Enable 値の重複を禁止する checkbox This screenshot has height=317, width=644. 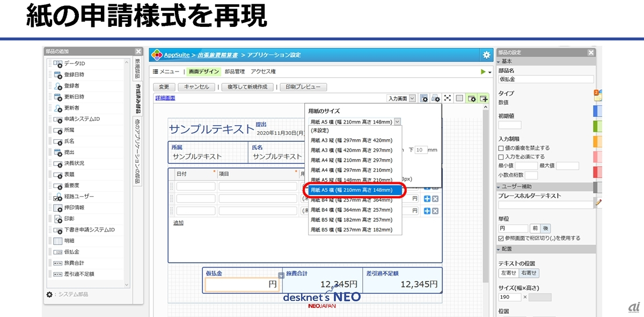click(501, 148)
